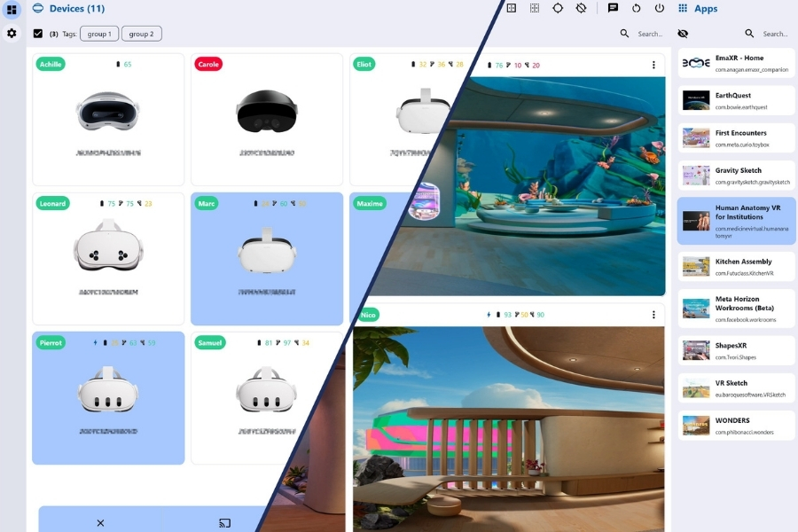
Task: Launch ShapesXR app
Action: pyautogui.click(x=736, y=351)
